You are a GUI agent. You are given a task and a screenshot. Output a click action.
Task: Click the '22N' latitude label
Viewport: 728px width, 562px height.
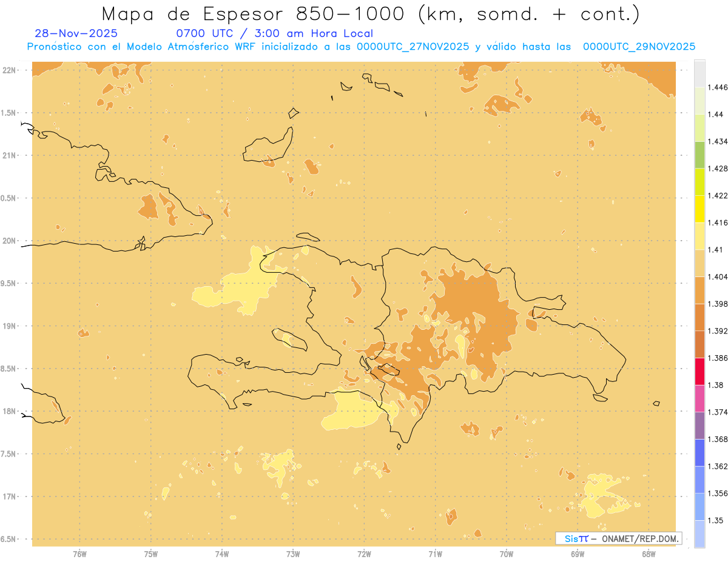tap(8, 70)
